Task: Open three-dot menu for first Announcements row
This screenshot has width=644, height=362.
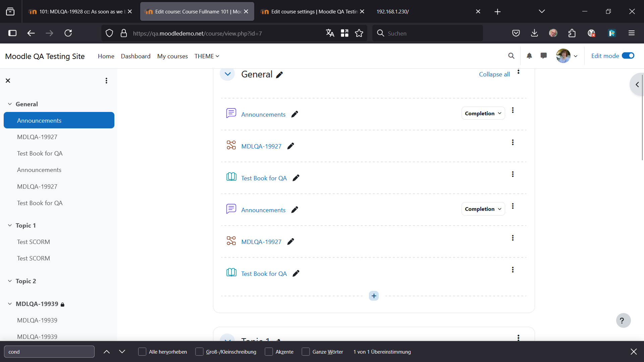Action: (x=513, y=110)
